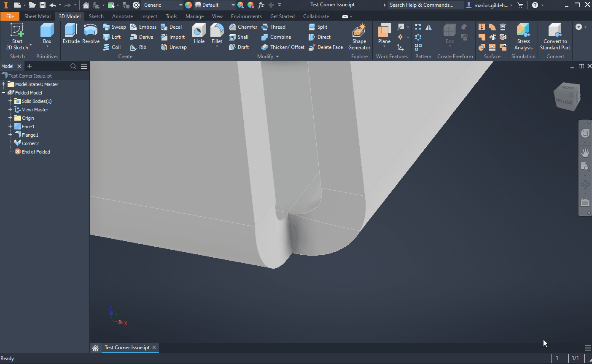Delete Face tool in Modify panel
Screen dimensions: 592x364
point(326,47)
